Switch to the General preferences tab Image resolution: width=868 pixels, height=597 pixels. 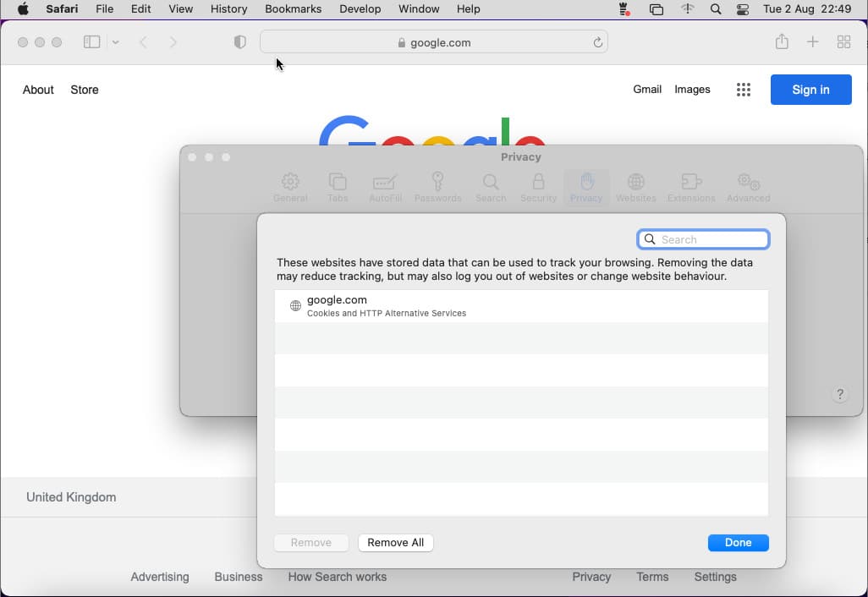(290, 188)
